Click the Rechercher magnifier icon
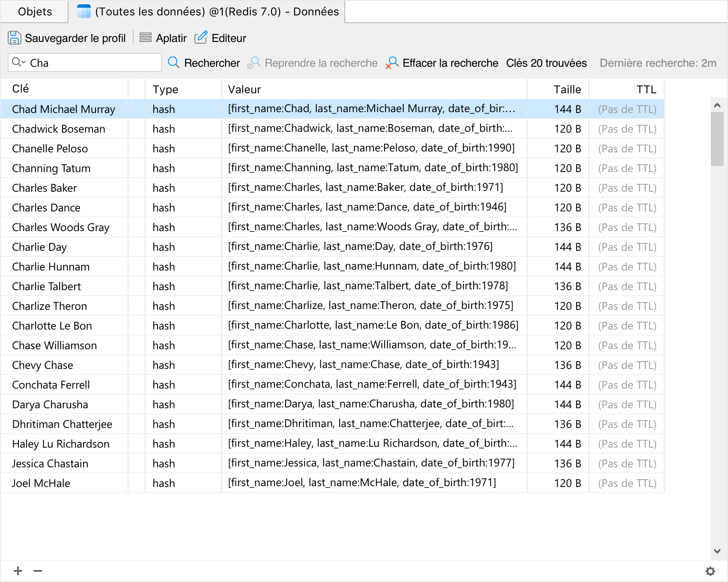Screen dimensions: 728x582 point(173,63)
